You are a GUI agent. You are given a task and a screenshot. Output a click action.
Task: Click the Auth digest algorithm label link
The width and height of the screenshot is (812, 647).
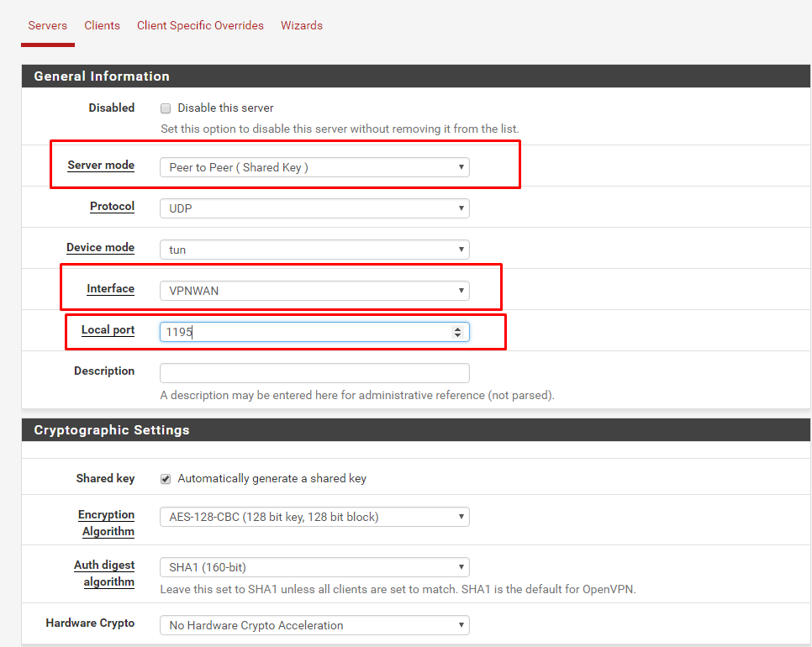(x=104, y=573)
